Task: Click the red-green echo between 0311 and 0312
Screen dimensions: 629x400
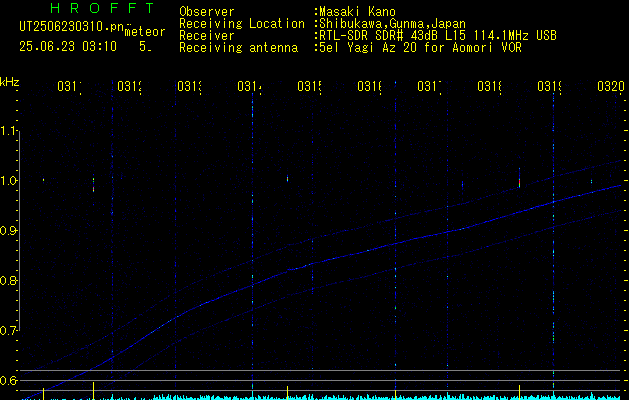Action: pos(93,185)
